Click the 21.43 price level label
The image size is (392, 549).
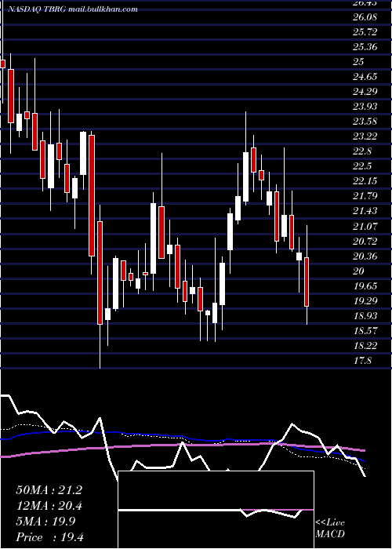(365, 211)
